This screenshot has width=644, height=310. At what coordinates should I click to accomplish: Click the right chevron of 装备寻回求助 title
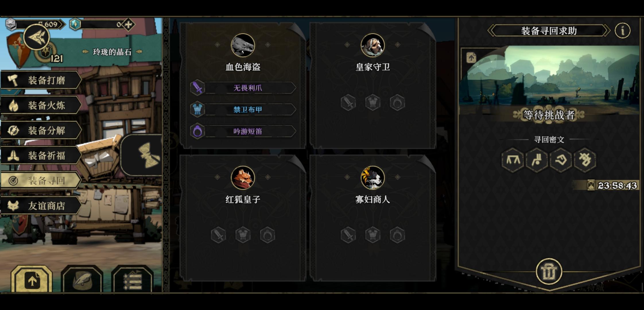(x=606, y=30)
